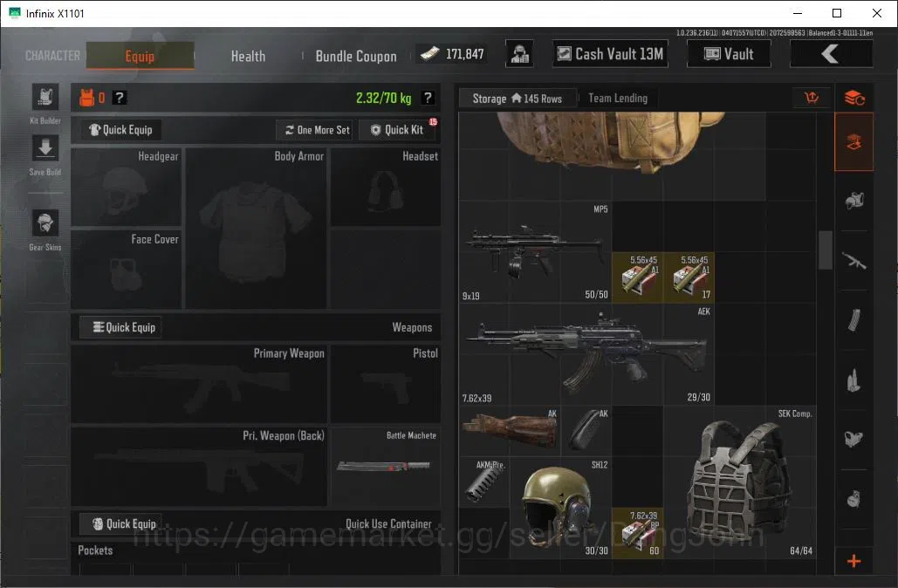Click the Headgear equipment slot
Image resolution: width=898 pixels, height=588 pixels.
tap(126, 187)
